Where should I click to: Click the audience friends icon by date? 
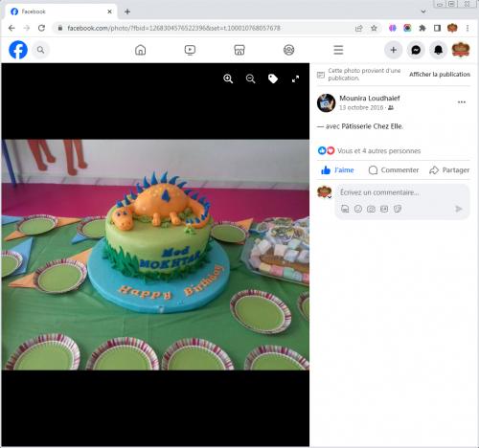click(x=391, y=108)
